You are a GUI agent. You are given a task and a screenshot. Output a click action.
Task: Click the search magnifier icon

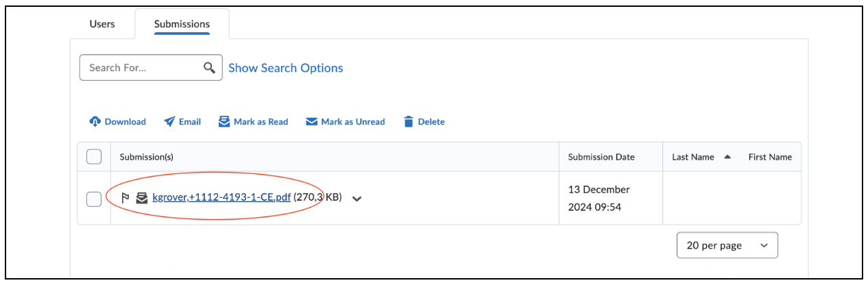coord(210,68)
